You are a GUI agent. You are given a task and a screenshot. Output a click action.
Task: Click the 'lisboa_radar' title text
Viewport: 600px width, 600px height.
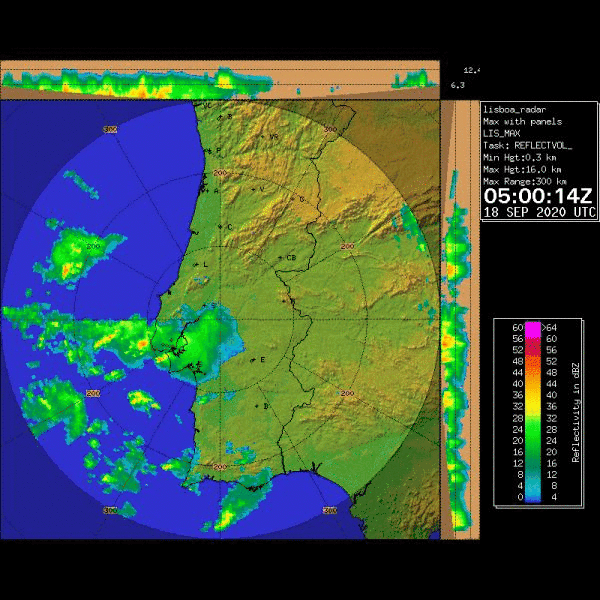coord(514,110)
